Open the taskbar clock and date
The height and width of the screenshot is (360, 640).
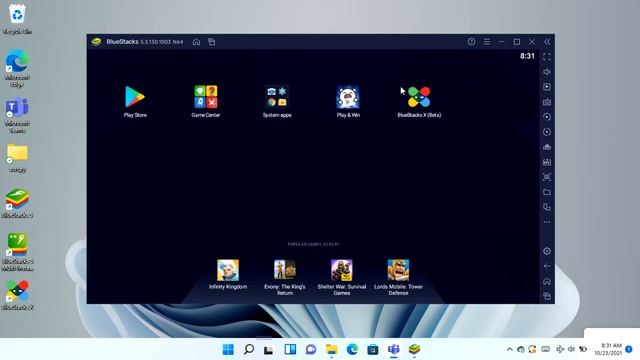coord(608,349)
